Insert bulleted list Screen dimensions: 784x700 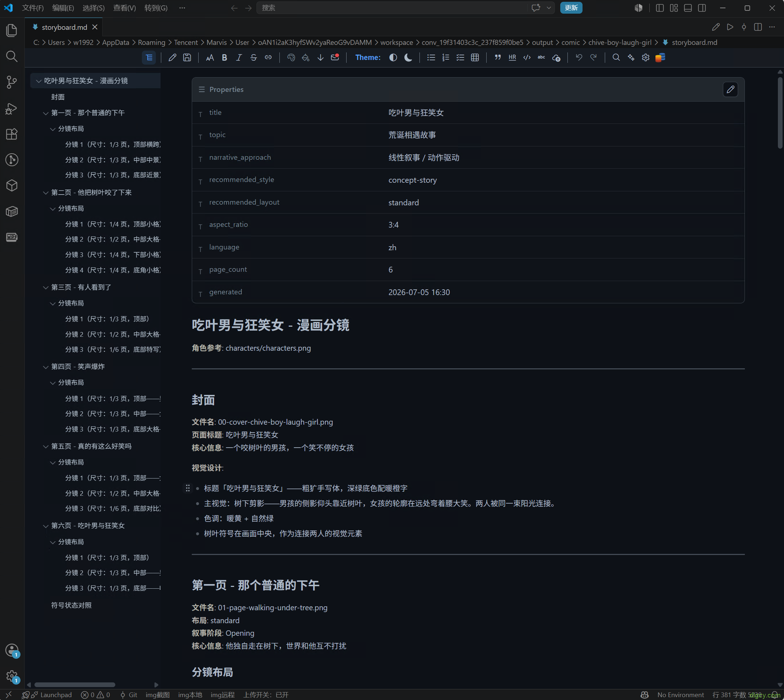click(431, 58)
